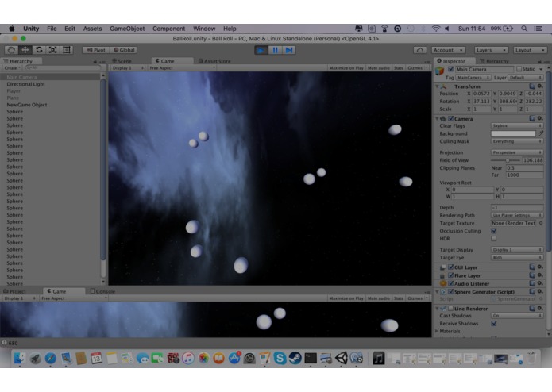Image resolution: width=552 pixels, height=392 pixels.
Task: Enable the HDR checkbox
Action: (x=494, y=238)
